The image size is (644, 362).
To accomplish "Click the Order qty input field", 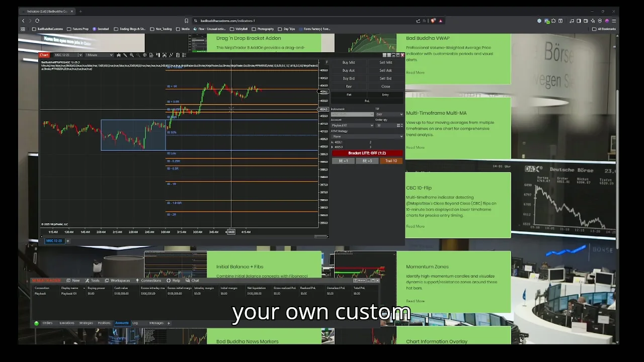I will [x=385, y=125].
